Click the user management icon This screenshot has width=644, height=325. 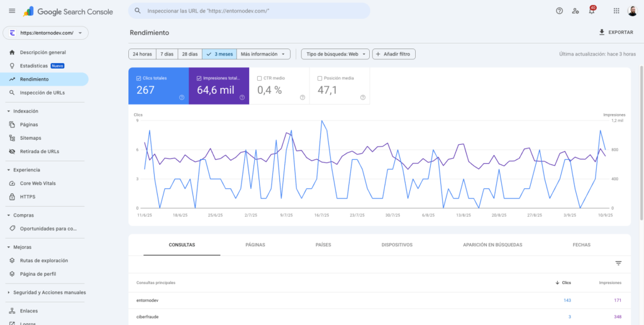[575, 11]
